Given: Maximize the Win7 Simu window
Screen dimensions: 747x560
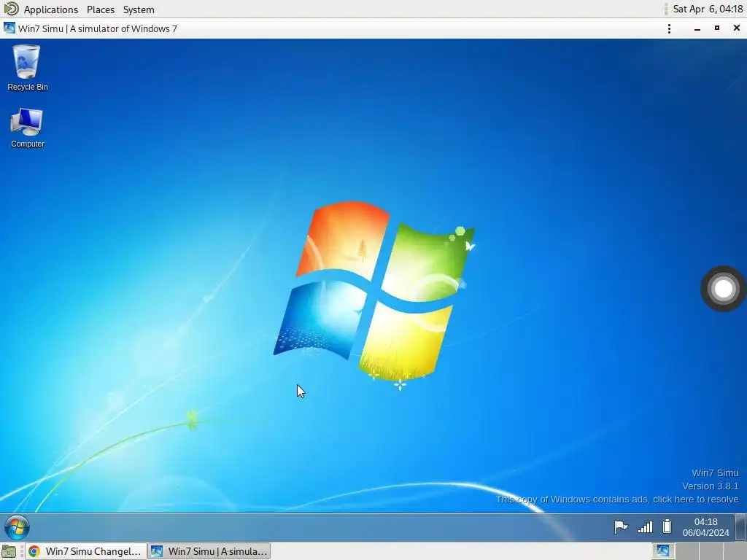Looking at the screenshot, I should coord(717,28).
